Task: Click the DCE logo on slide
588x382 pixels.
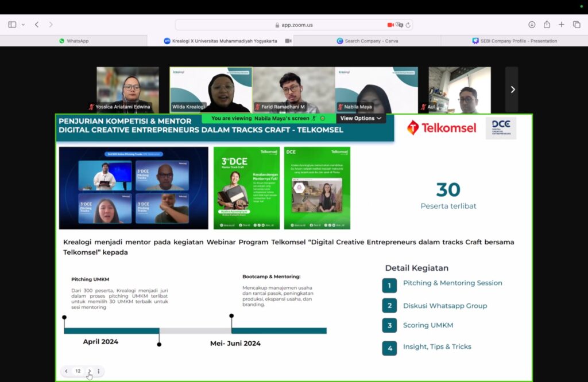Action: 501,128
